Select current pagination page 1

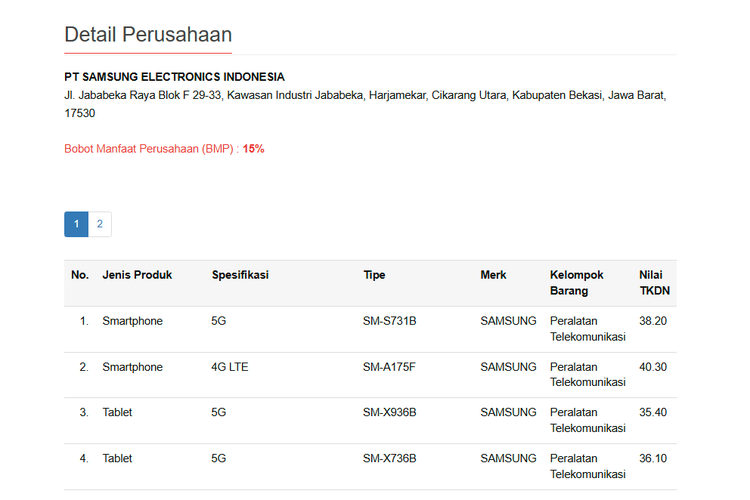coord(77,224)
